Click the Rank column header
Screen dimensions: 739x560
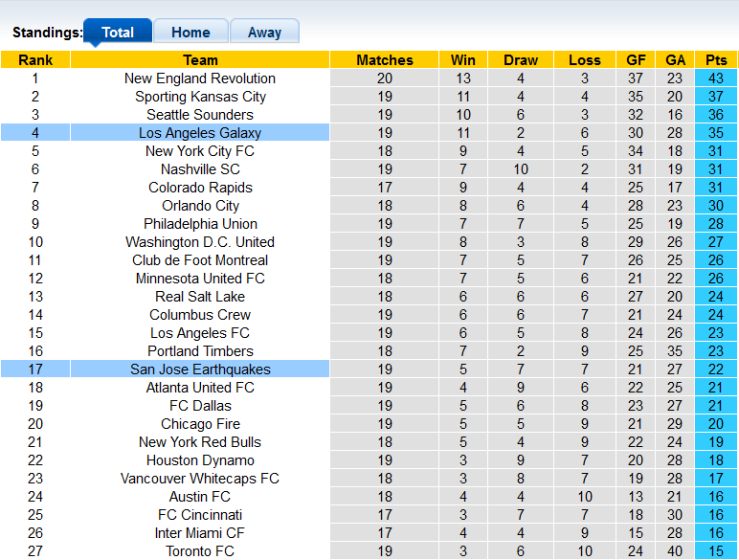pyautogui.click(x=35, y=60)
